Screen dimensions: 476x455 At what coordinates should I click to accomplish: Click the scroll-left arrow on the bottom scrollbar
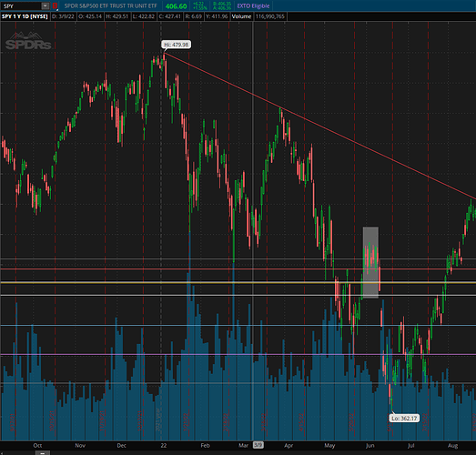pos(2,453)
